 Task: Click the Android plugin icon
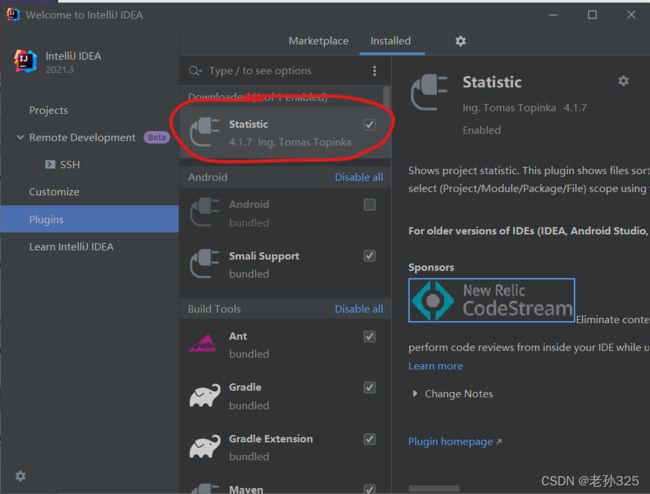(x=204, y=212)
